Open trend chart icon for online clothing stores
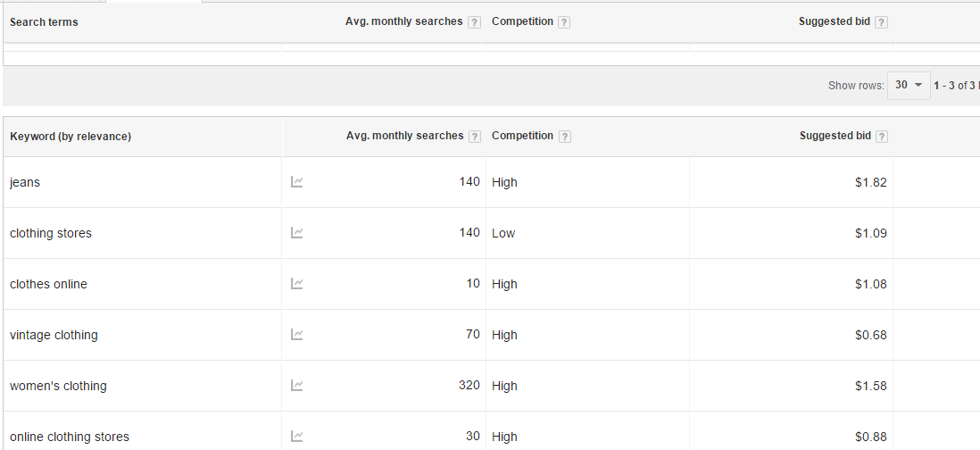This screenshot has height=450, width=980. pyautogui.click(x=297, y=437)
